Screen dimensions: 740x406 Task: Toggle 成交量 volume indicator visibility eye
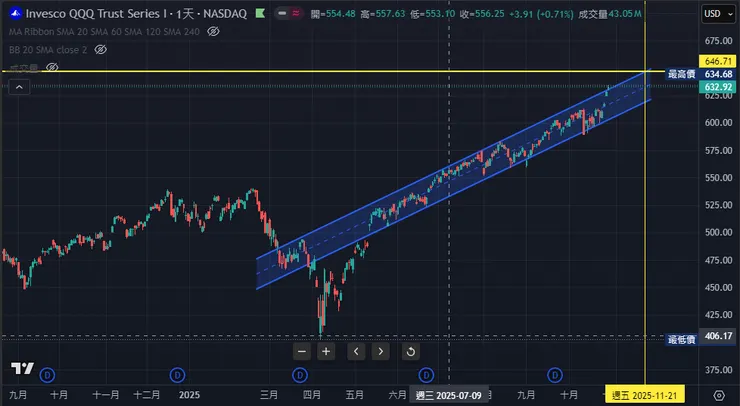[52, 68]
